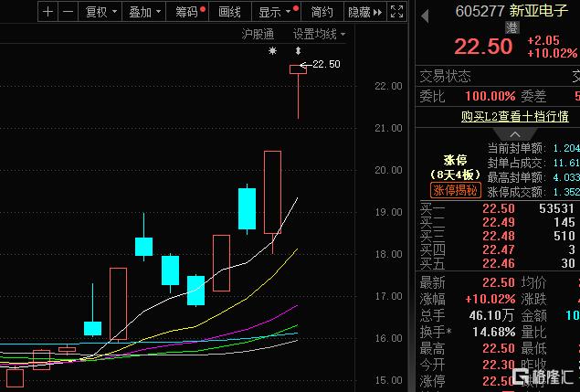The width and height of the screenshot is (580, 392).
Task: Collapse panel with upward chevron
Action: click(x=515, y=134)
